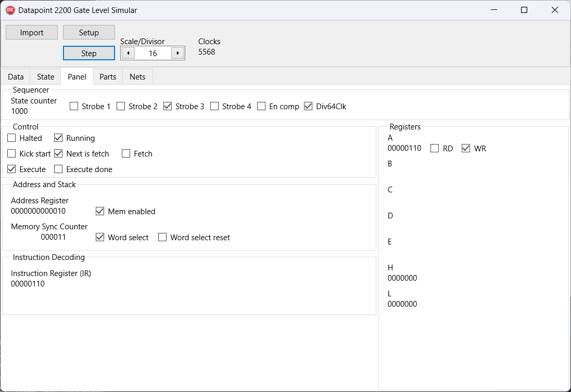Click the register D label
The height and width of the screenshot is (392, 571).
tap(390, 216)
